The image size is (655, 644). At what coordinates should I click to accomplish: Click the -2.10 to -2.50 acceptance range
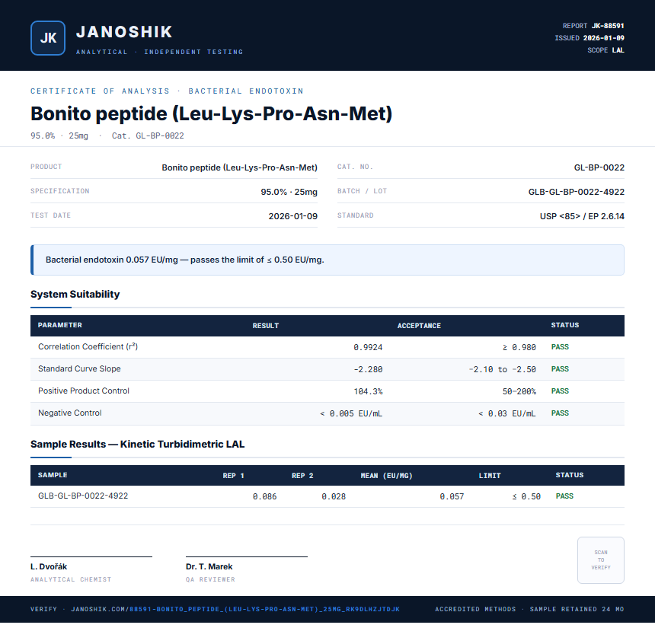tap(503, 369)
